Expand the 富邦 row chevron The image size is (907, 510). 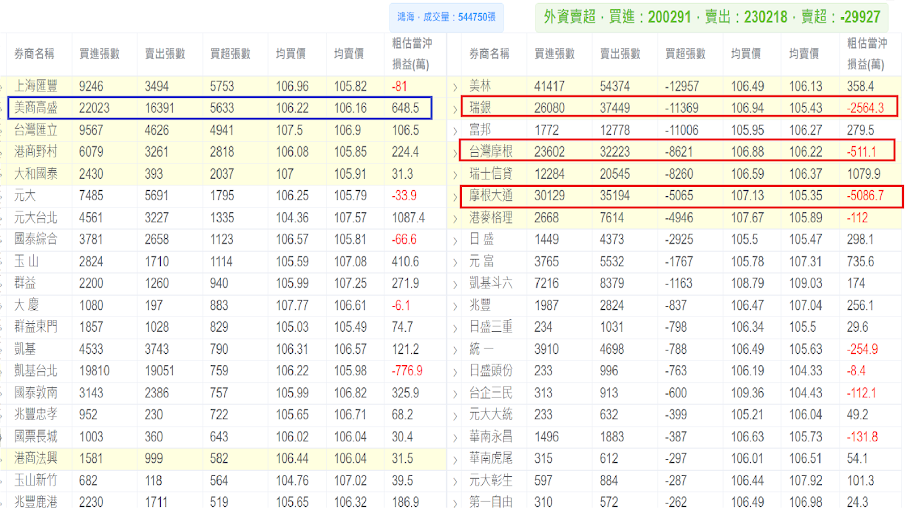pyautogui.click(x=455, y=131)
